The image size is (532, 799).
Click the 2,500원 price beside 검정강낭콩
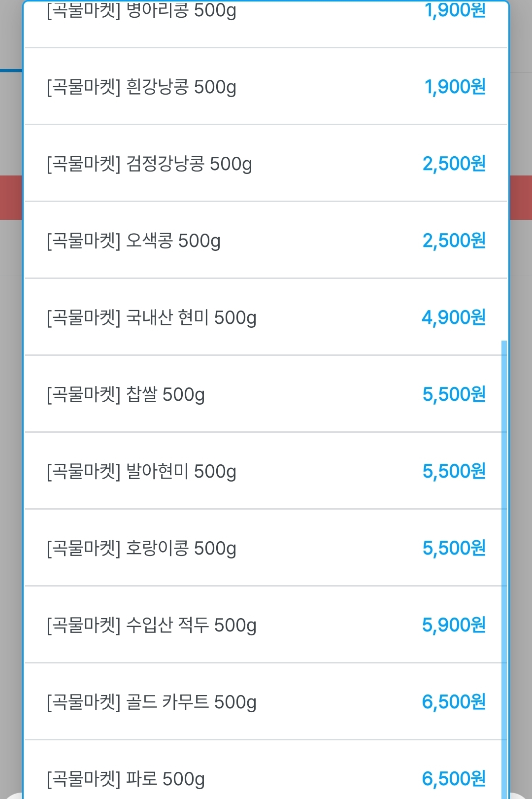coord(454,164)
